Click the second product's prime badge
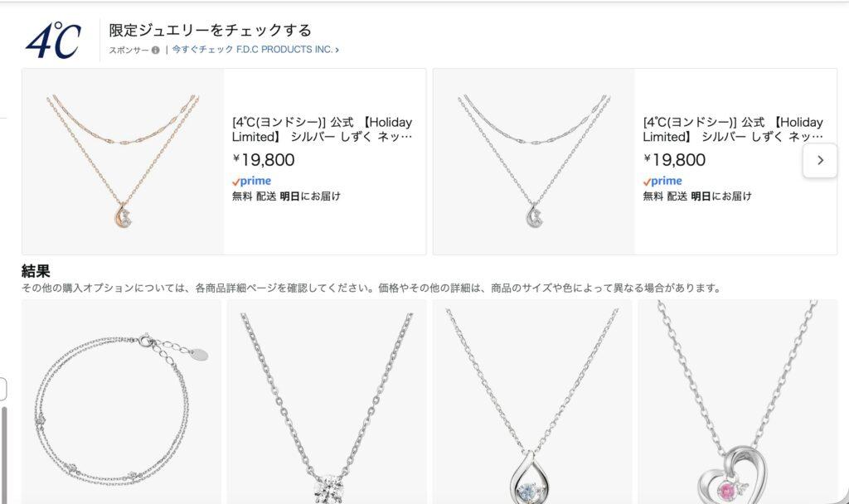The width and height of the screenshot is (849, 504). [662, 181]
